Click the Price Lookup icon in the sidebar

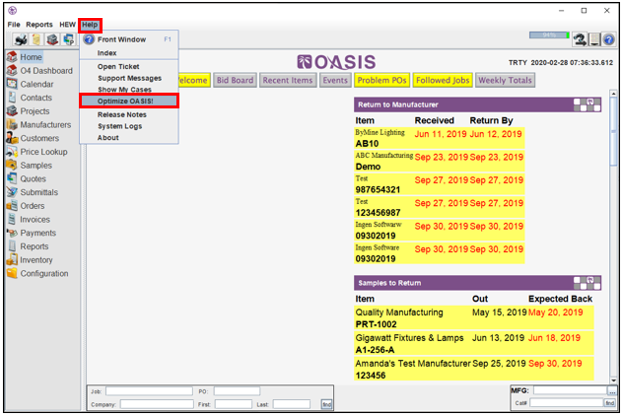12,151
